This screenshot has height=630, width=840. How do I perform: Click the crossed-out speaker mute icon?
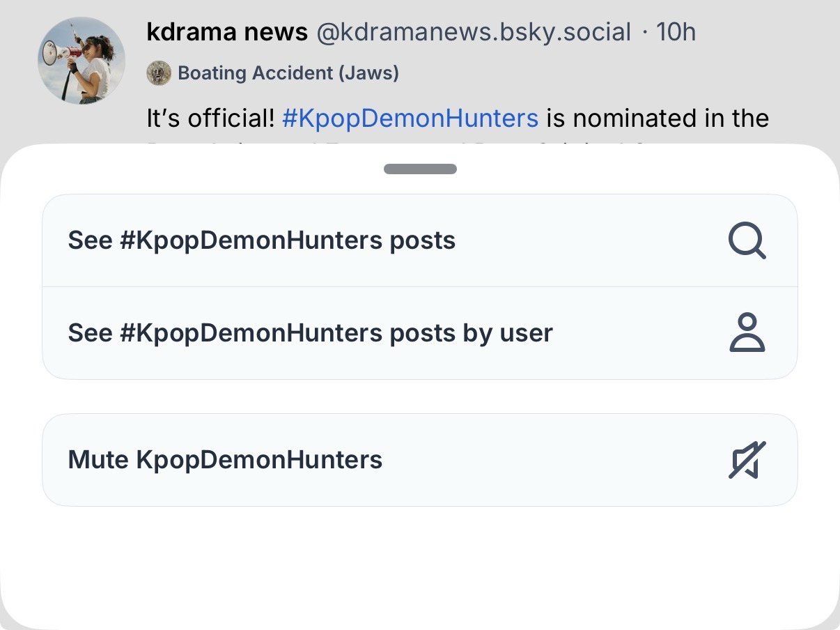pyautogui.click(x=747, y=460)
